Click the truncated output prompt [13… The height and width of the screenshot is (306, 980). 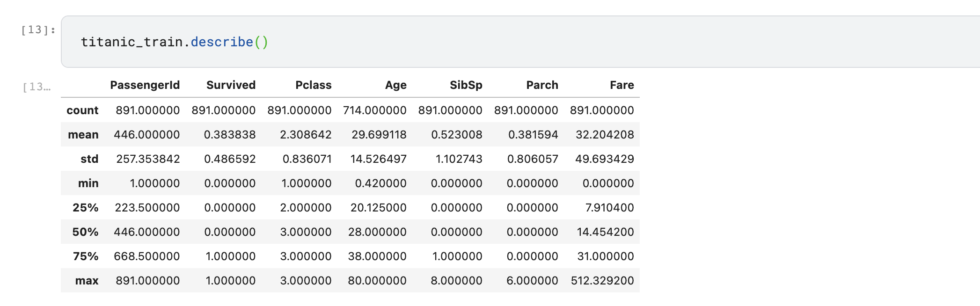[x=37, y=87]
